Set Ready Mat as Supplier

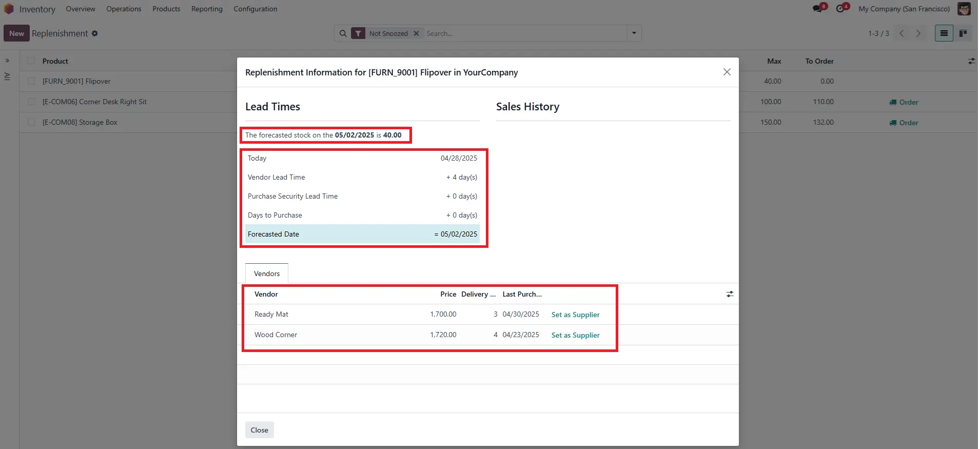tap(575, 315)
